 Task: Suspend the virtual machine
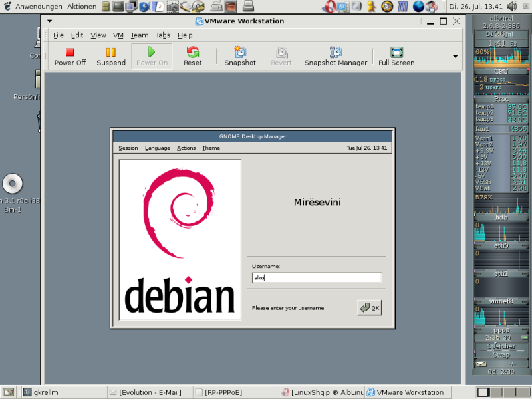click(111, 57)
